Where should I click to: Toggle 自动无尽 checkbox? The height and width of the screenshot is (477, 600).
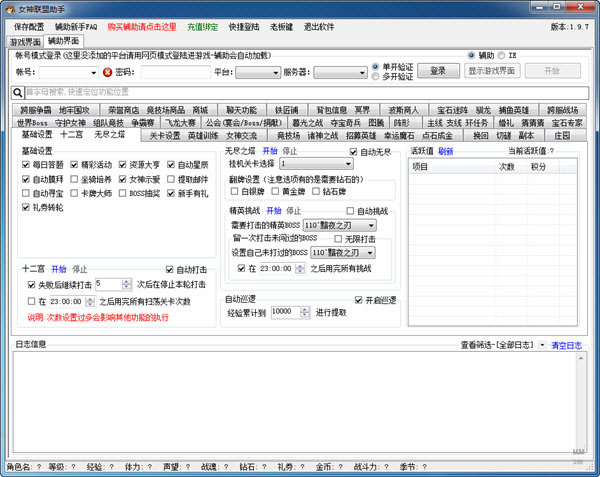click(x=354, y=152)
